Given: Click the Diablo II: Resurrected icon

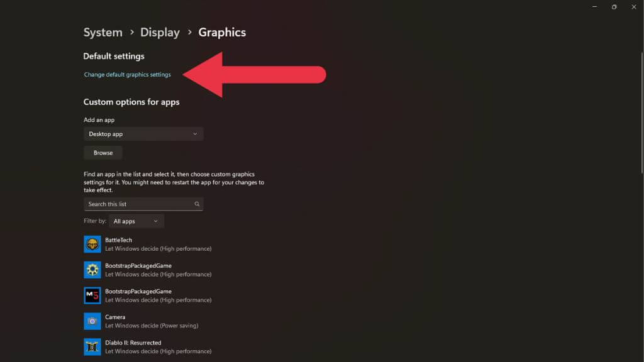Looking at the screenshot, I should point(92,347).
